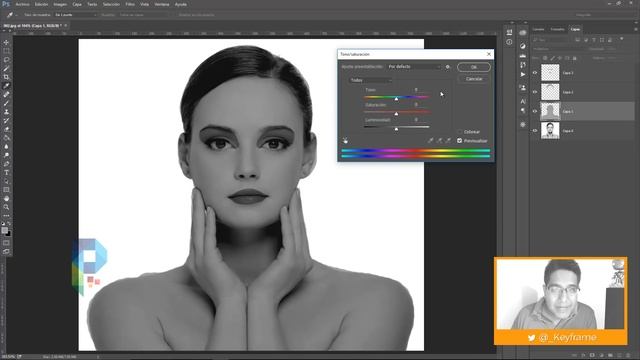Open the Adjustments panel icon
This screenshot has width=640, height=360.
click(523, 46)
